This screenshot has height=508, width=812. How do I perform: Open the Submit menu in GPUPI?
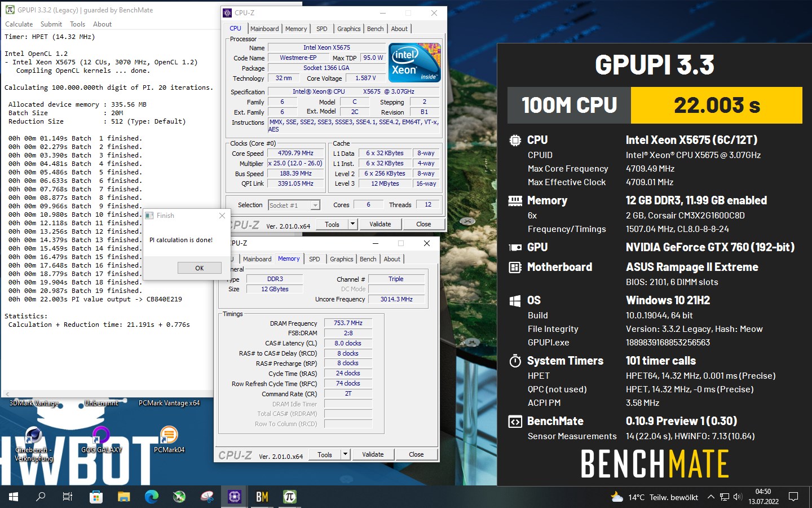click(x=51, y=24)
